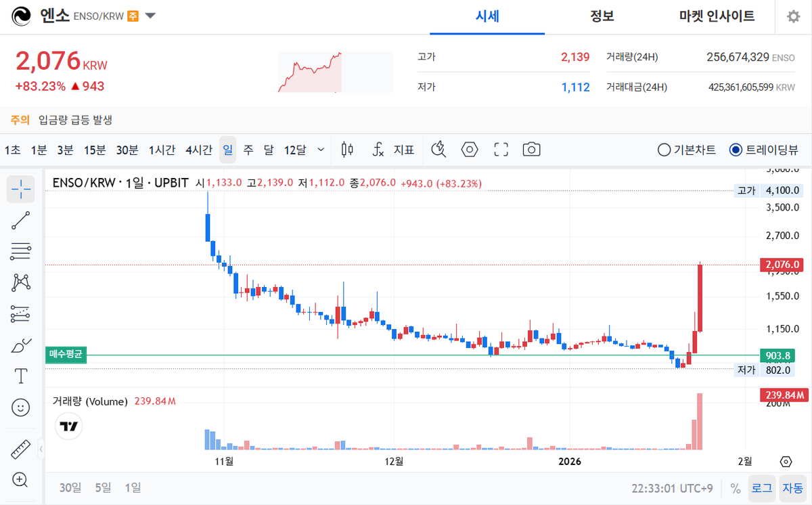Viewport: 812px width, 505px height.
Task: Open the settings gear icon
Action: (x=793, y=16)
